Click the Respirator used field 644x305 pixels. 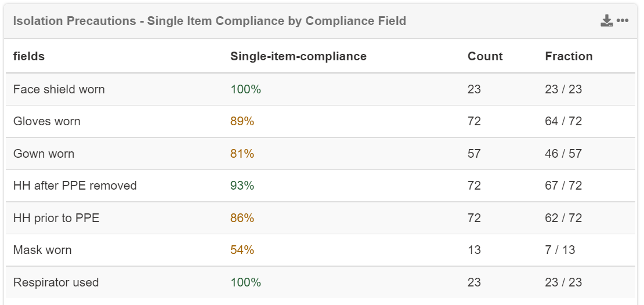coord(56,282)
